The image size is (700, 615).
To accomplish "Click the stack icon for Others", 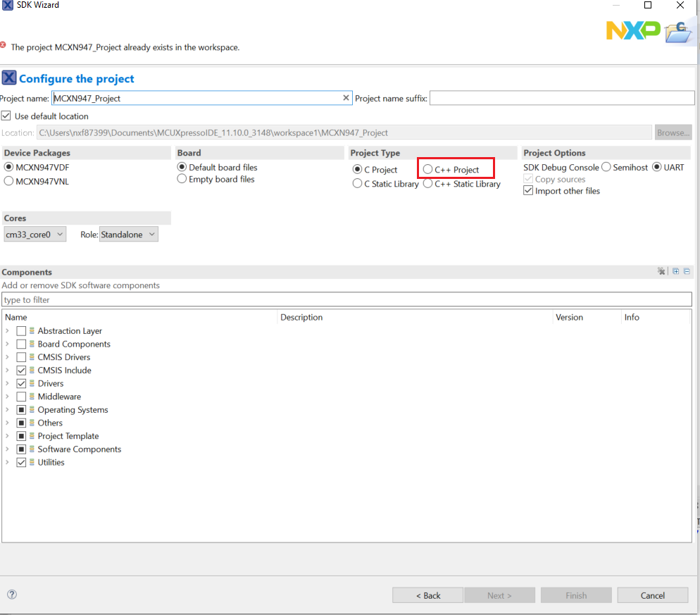I will [x=32, y=423].
